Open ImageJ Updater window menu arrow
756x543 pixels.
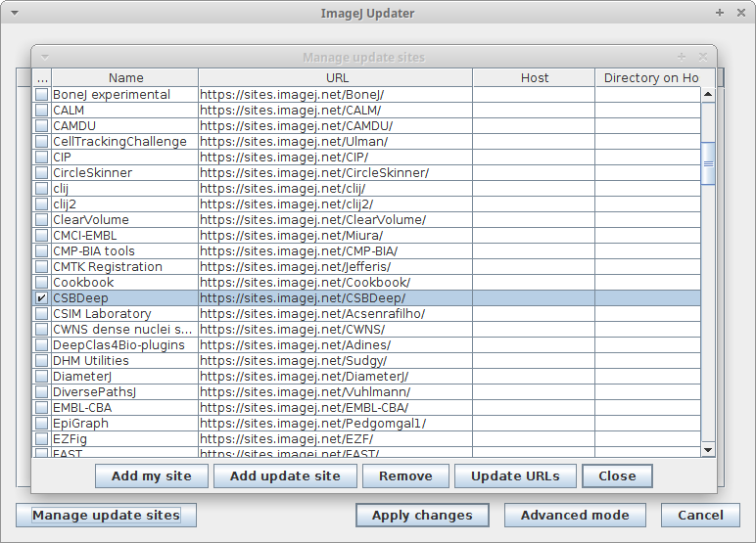15,13
